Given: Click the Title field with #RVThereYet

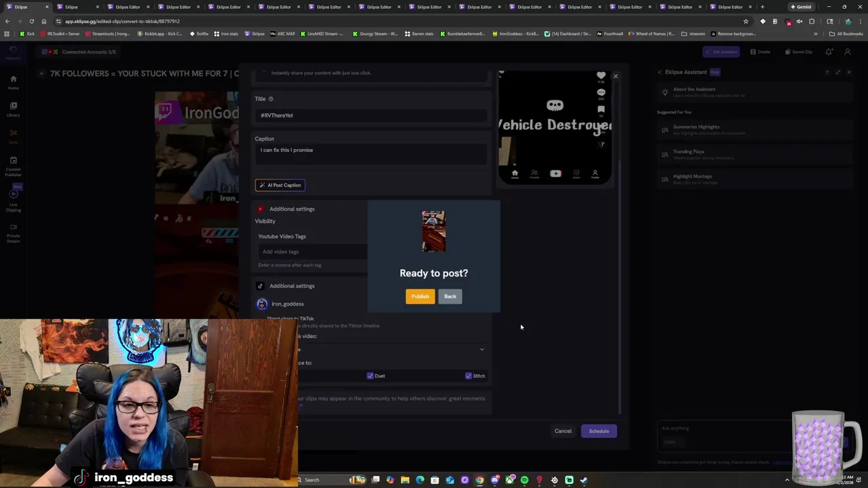Looking at the screenshot, I should pyautogui.click(x=371, y=115).
